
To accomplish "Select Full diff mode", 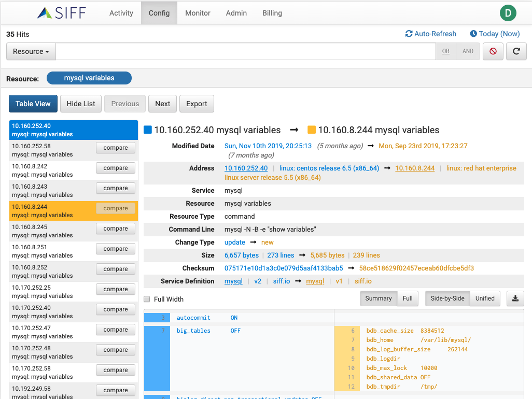I will click(408, 298).
